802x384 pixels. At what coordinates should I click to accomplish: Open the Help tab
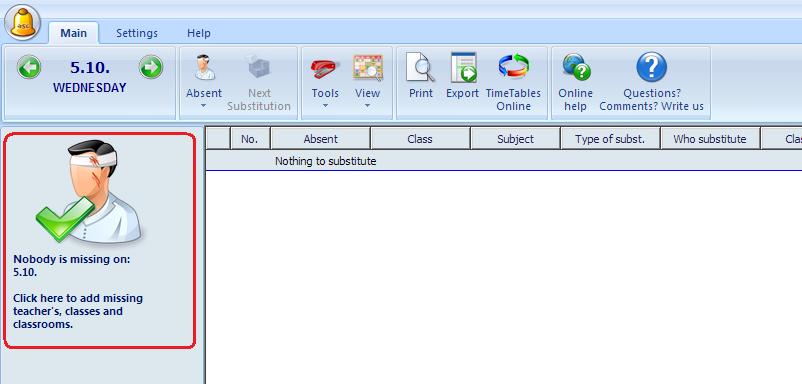point(198,33)
